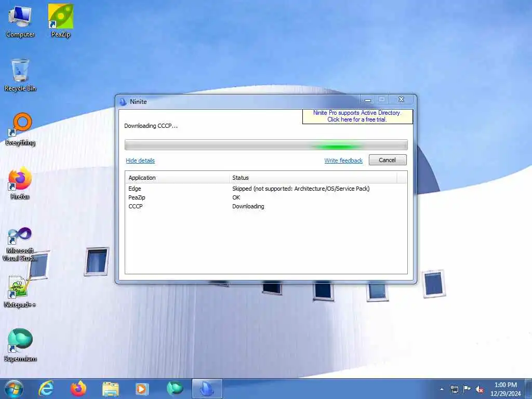The width and height of the screenshot is (532, 399).
Task: Close the Ninite window
Action: [x=402, y=99]
